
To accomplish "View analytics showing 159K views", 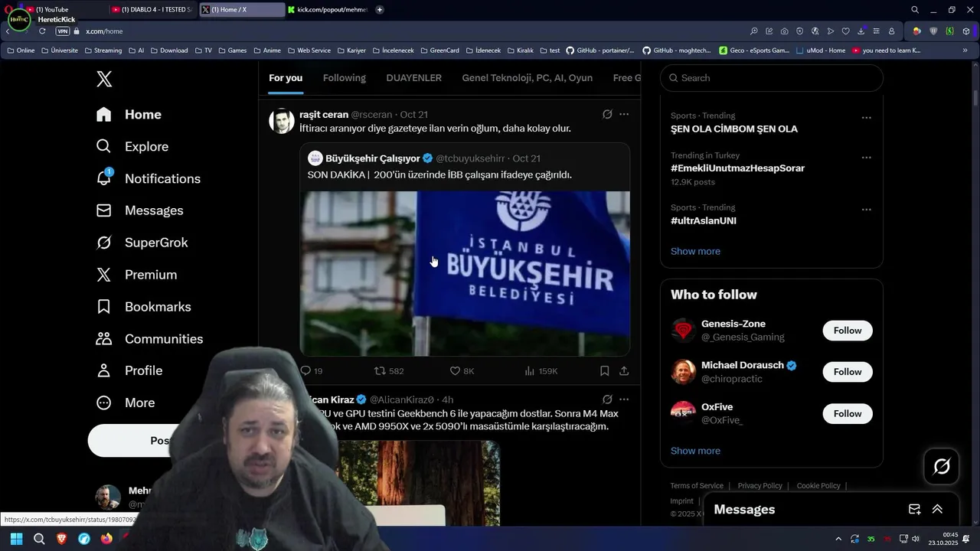I will point(541,370).
